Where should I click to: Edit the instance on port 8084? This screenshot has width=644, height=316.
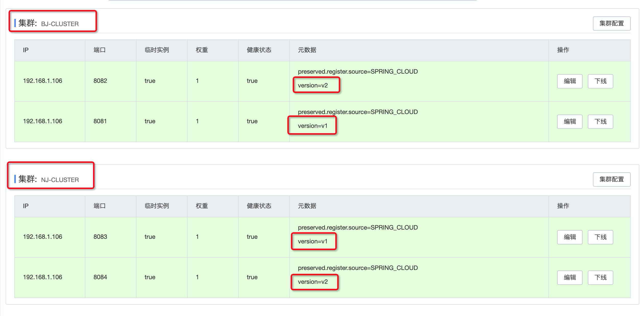click(570, 277)
